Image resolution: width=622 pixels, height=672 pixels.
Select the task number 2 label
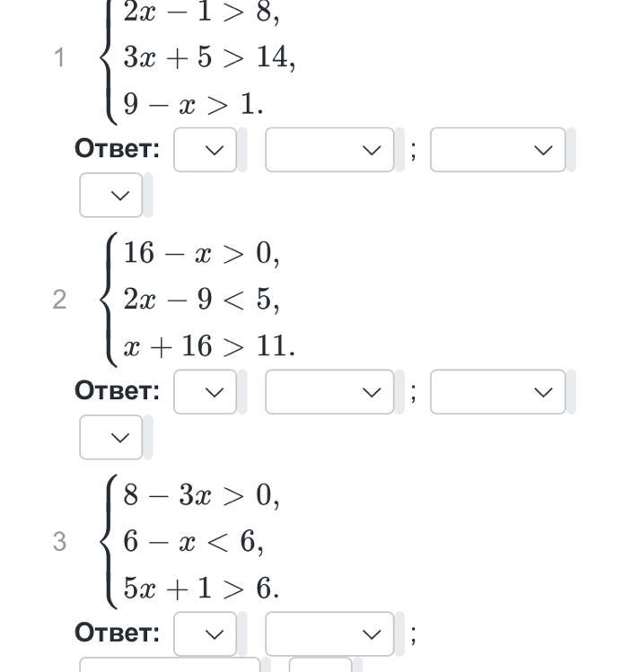point(59,299)
